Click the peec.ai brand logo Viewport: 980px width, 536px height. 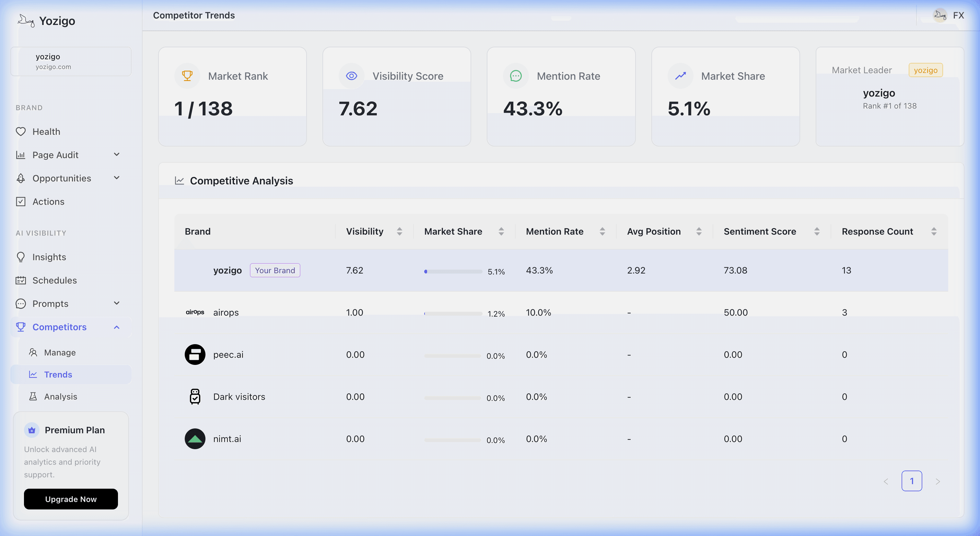(195, 355)
